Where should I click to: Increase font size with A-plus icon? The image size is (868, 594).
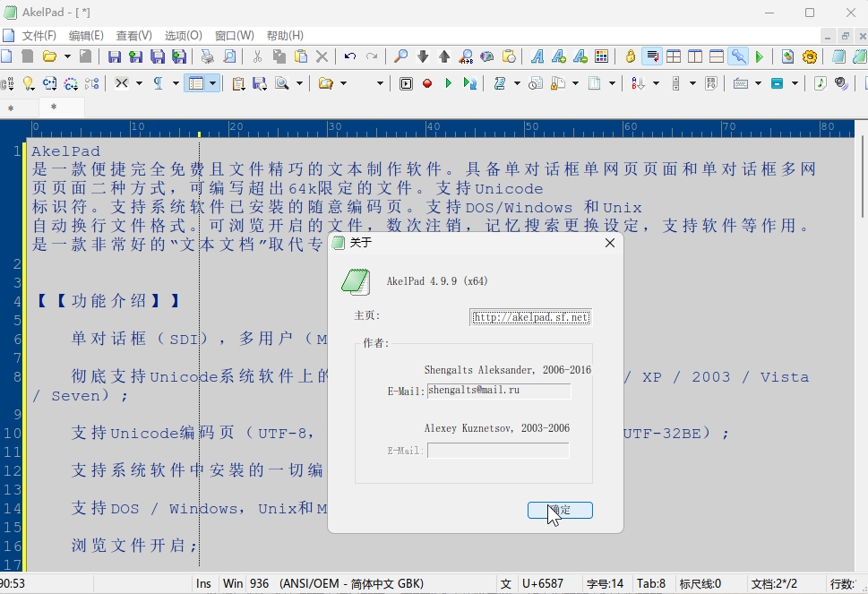559,56
